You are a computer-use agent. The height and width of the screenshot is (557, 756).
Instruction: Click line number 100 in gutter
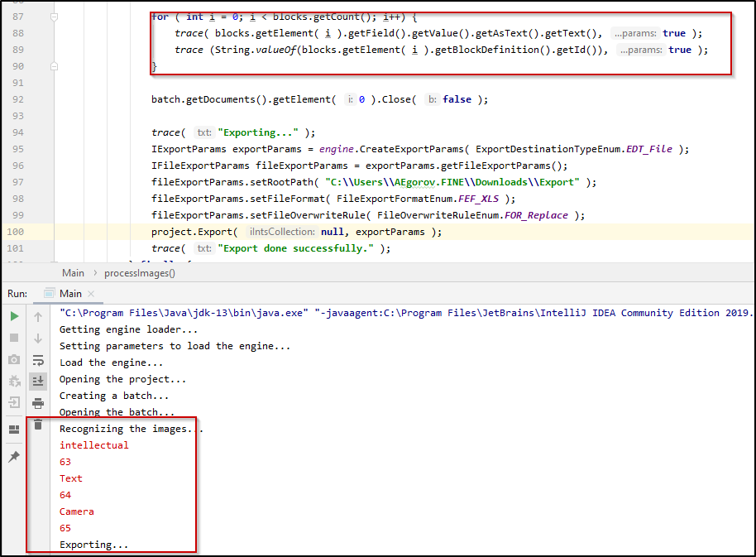click(x=15, y=232)
